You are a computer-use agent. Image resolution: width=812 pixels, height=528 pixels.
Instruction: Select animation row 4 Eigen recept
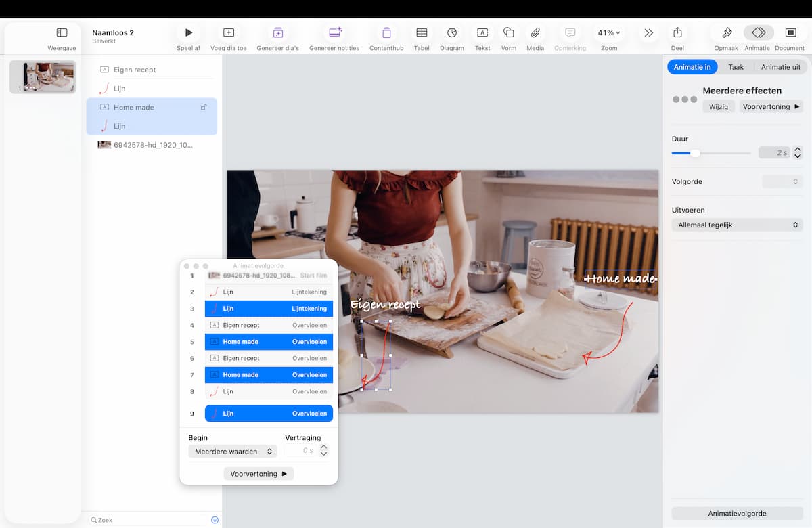269,325
